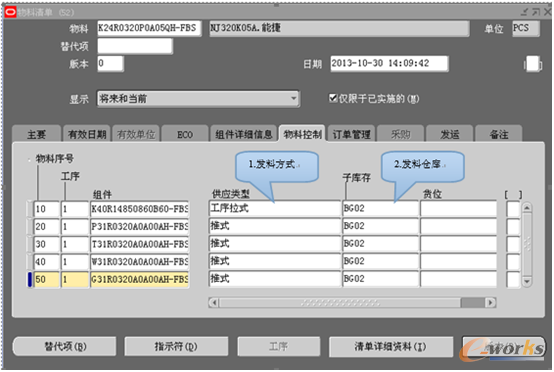Open the 组件详细信息 tab
This screenshot has width=554, height=372.
(244, 134)
